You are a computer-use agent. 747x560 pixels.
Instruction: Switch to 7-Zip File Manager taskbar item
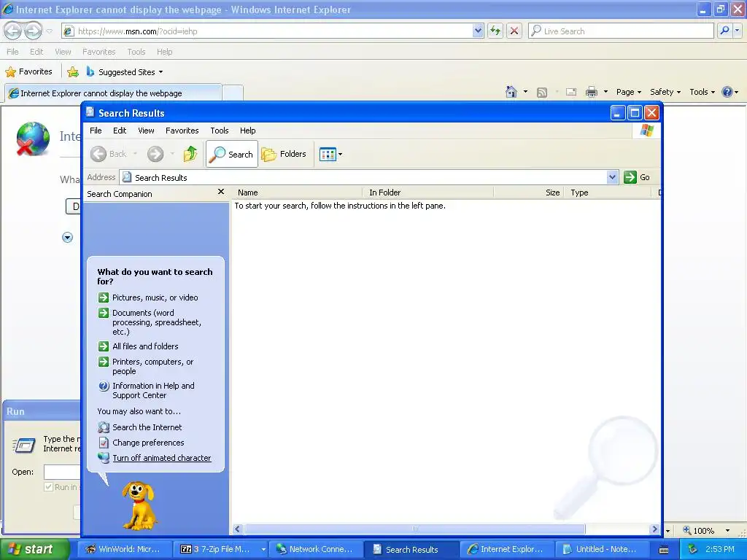tap(220, 549)
